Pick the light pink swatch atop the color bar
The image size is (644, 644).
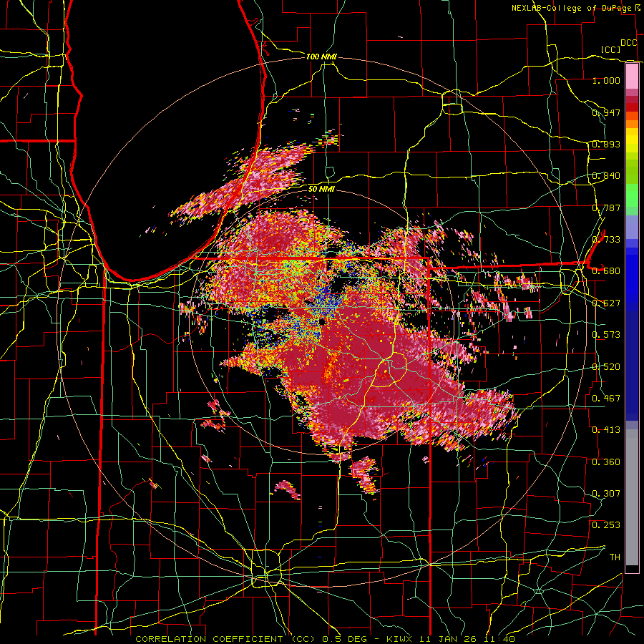(x=632, y=76)
